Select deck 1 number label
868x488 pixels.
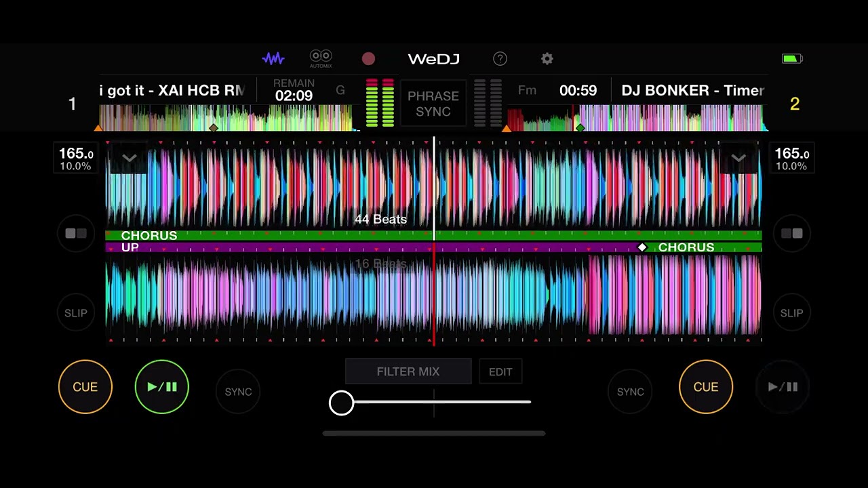click(x=73, y=104)
